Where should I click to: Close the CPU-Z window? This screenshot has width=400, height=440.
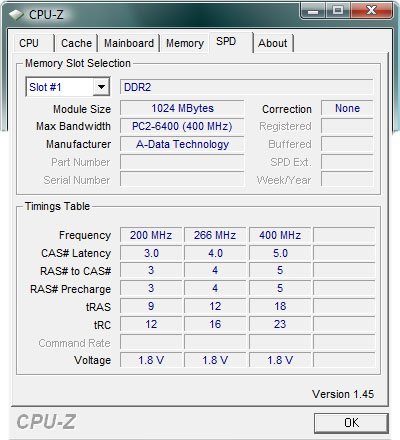371,11
